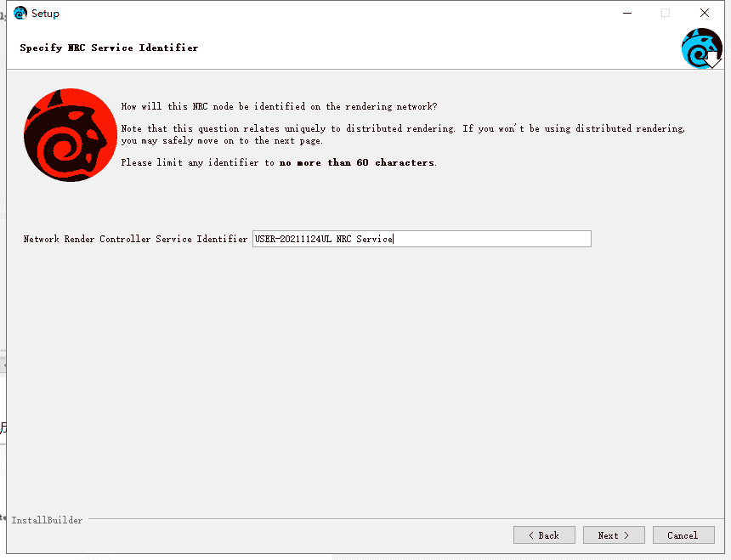731x560 pixels.
Task: Go Back to previous setup page
Action: point(544,535)
